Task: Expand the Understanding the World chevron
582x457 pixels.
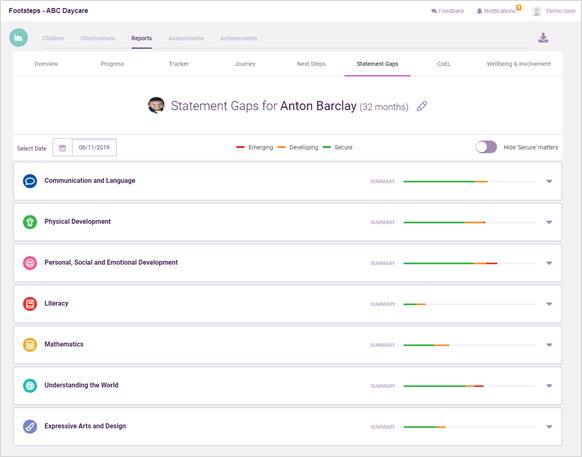Action: [x=549, y=386]
